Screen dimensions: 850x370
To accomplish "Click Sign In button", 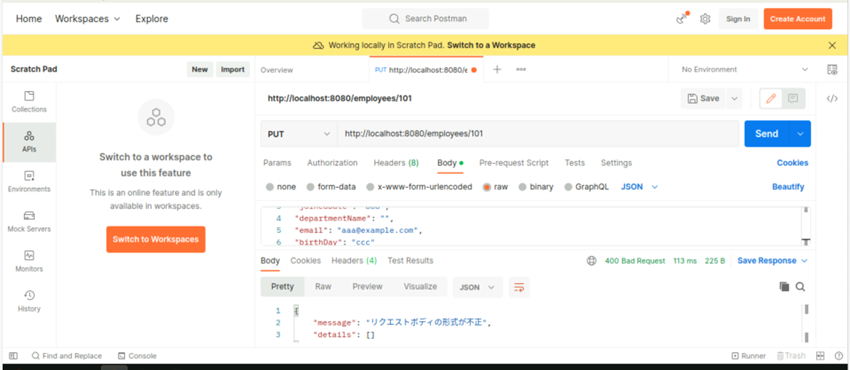I will click(x=738, y=19).
